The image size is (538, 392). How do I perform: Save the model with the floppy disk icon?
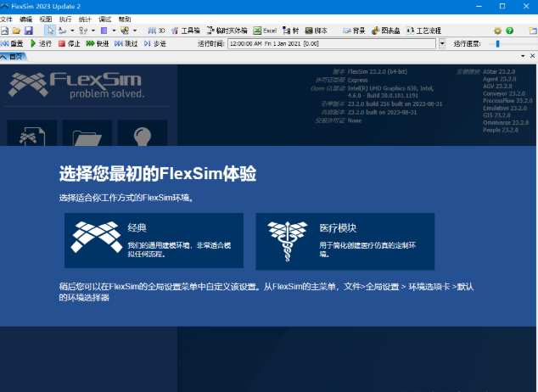[29, 31]
